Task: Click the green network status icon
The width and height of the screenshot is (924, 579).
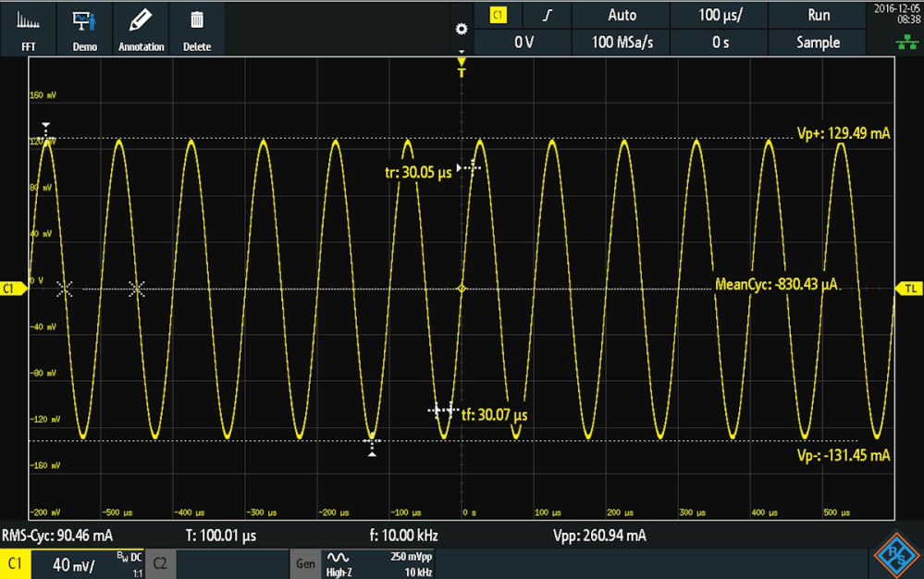Action: pyautogui.click(x=902, y=43)
